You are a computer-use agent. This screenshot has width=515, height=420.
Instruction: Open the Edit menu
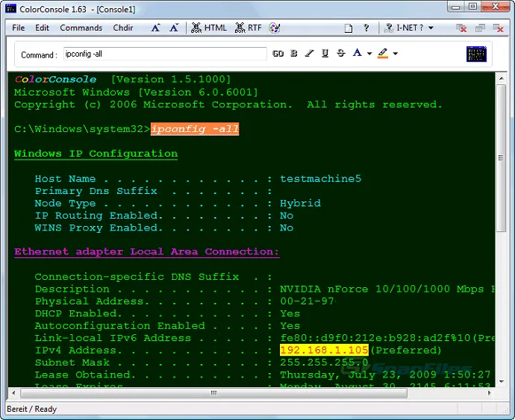(42, 28)
